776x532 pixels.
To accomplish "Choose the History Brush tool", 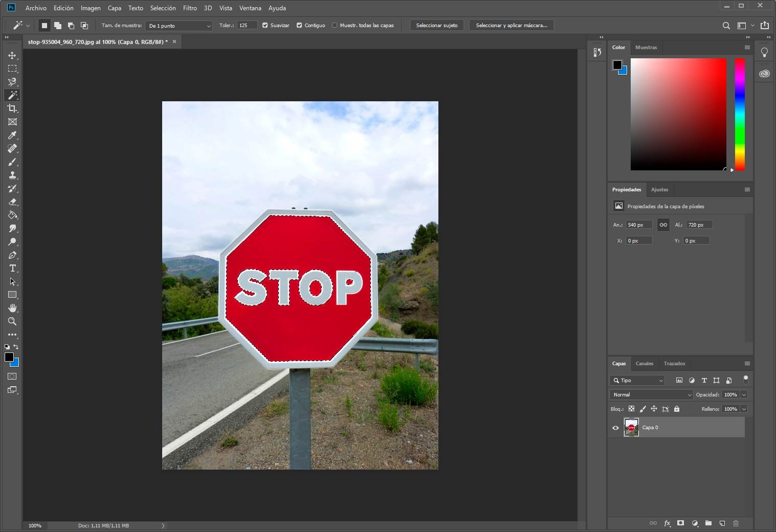I will [12, 188].
